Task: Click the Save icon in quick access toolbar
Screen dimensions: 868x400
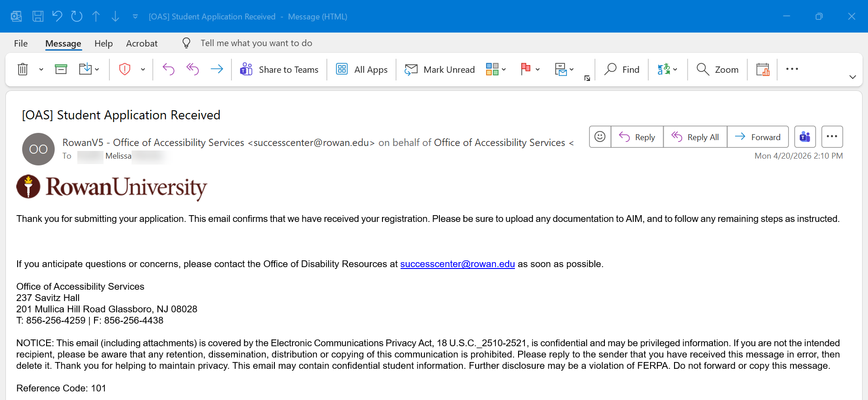Action: (38, 17)
